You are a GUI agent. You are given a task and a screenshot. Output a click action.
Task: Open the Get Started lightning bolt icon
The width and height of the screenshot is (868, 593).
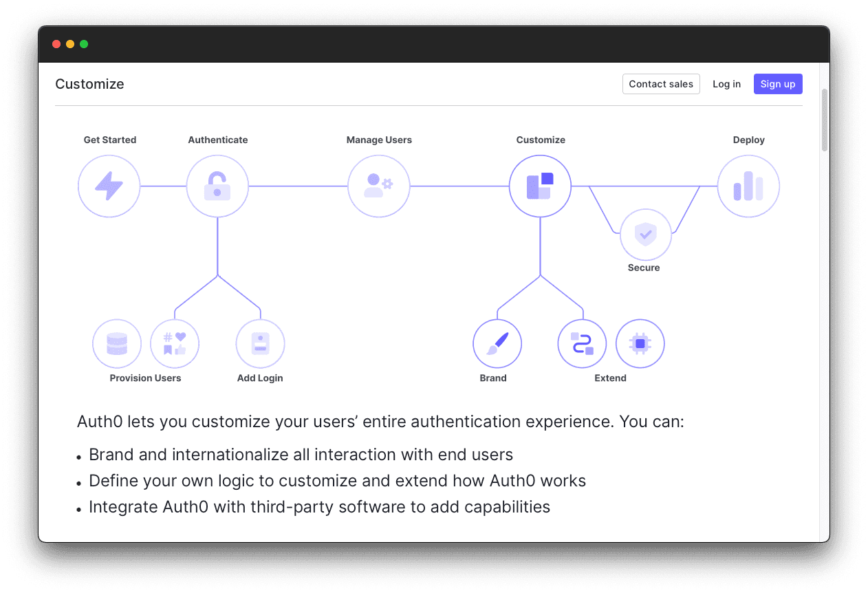coord(109,186)
